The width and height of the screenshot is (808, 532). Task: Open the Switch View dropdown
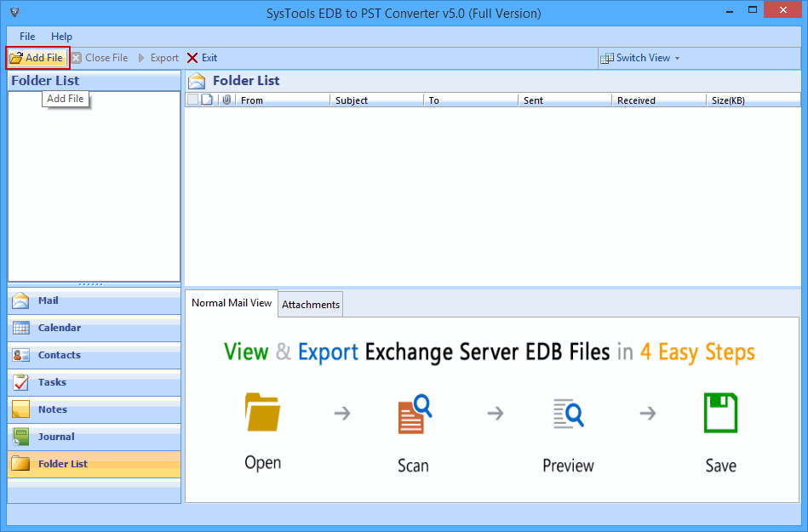point(640,58)
